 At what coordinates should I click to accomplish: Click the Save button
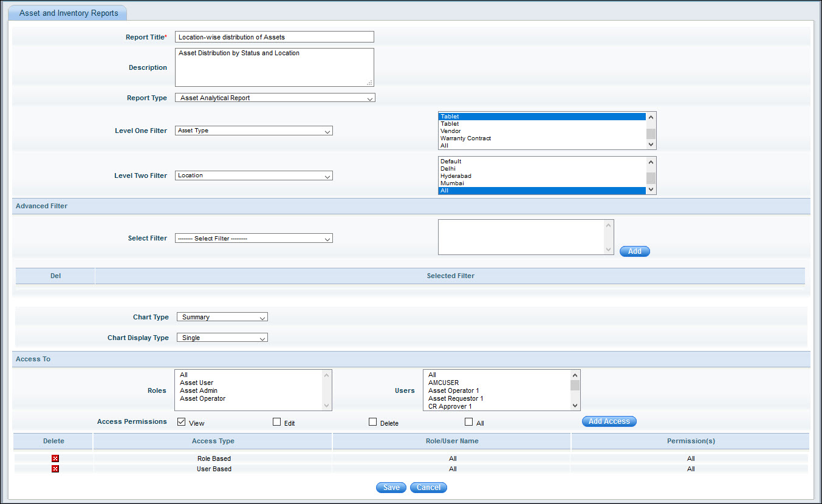coord(391,488)
